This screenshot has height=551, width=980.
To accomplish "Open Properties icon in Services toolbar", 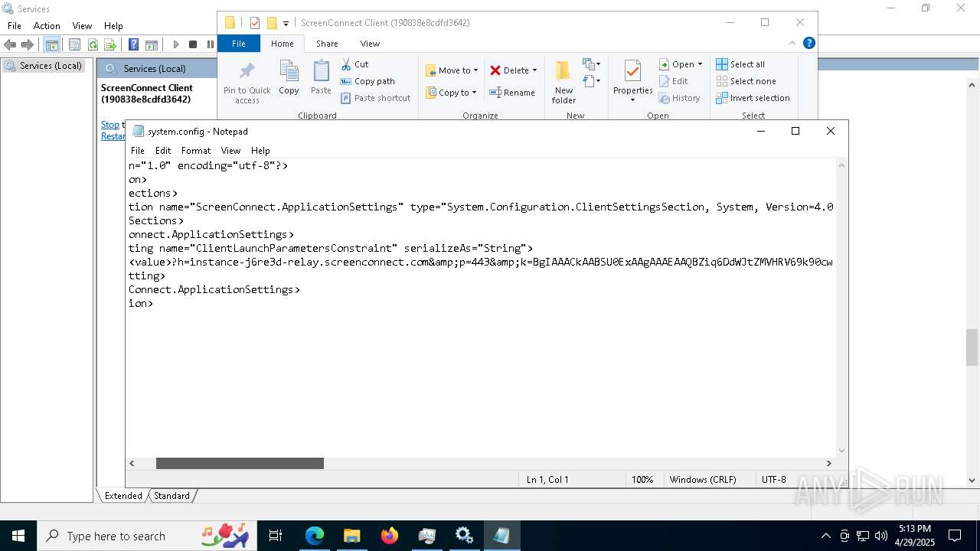I will point(74,45).
